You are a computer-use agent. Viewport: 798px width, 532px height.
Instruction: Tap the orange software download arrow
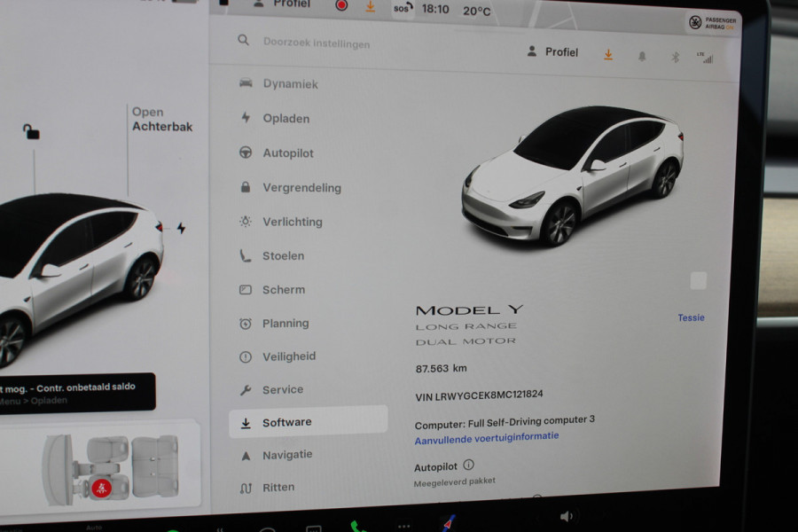point(608,55)
